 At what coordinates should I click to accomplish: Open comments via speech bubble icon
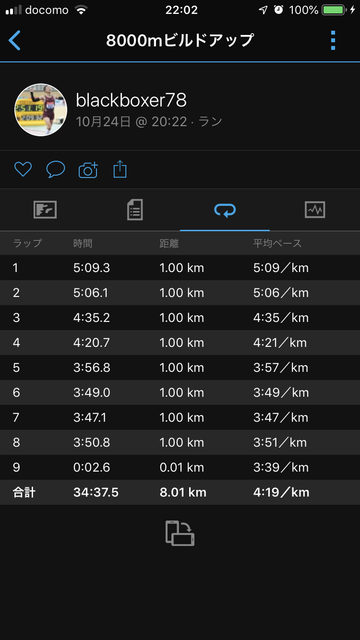[x=56, y=169]
